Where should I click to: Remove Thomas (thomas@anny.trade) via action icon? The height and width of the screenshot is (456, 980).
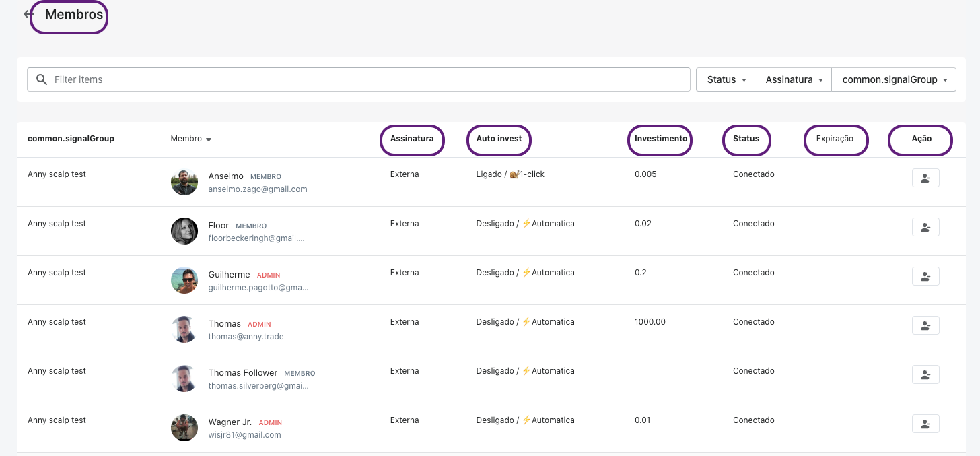925,325
